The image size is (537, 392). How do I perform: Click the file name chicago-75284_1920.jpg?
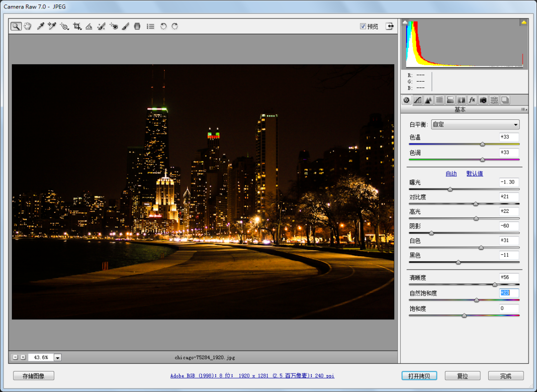tap(205, 357)
